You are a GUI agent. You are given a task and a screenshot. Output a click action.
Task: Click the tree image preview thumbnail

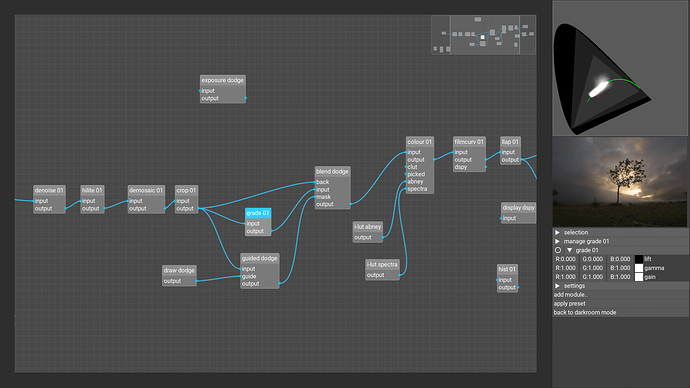[620, 182]
